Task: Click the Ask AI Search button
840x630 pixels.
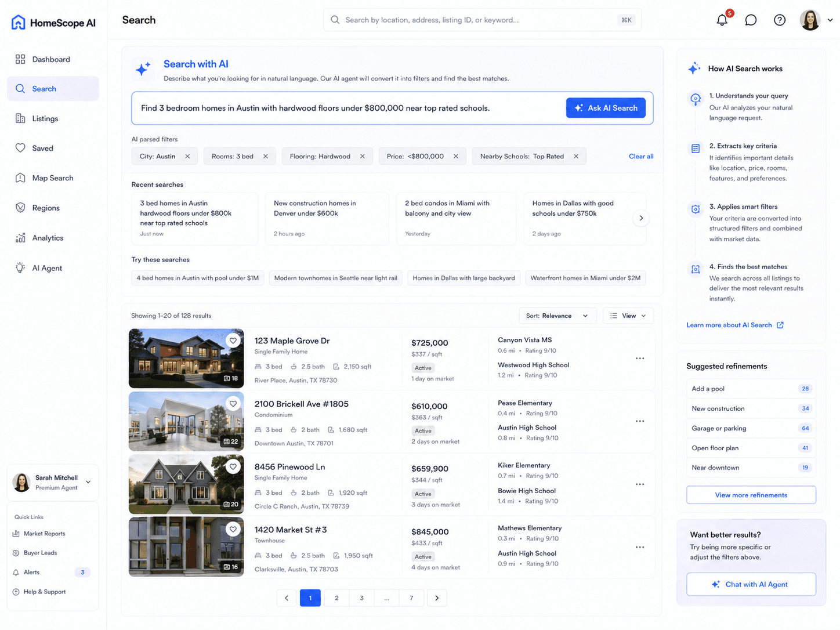Action: pos(606,108)
